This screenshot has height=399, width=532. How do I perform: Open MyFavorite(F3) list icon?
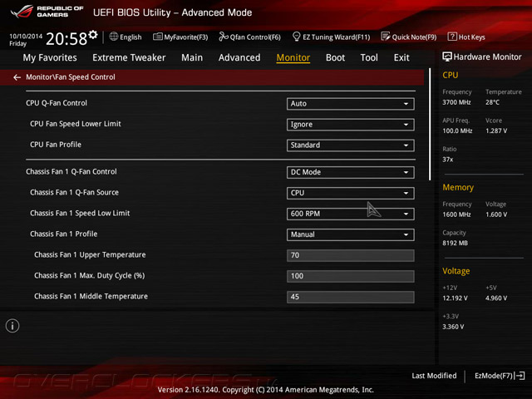click(x=157, y=37)
